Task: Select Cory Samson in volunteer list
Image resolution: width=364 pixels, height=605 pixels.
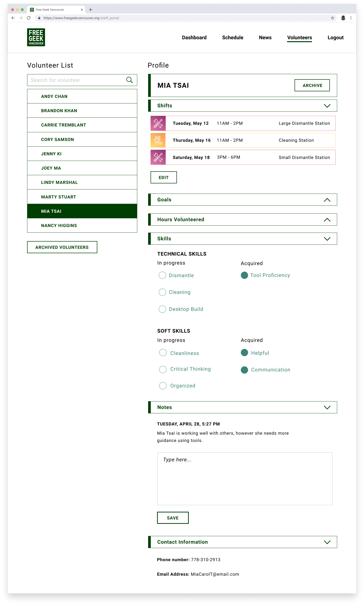Action: pos(82,140)
